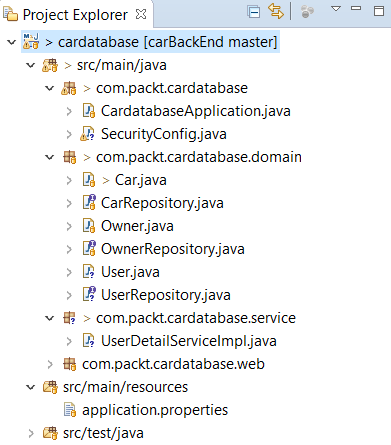Select User.java file name
This screenshot has height=445, width=391.
130,272
